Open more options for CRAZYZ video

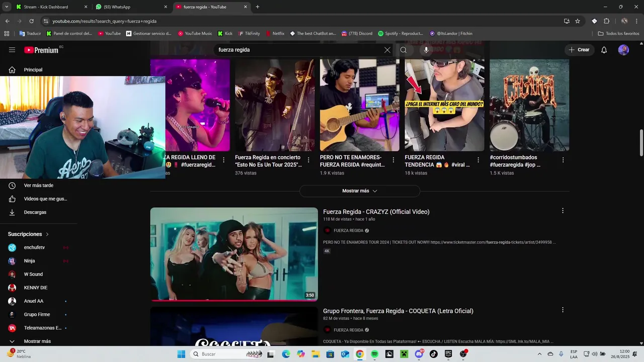coord(563,211)
